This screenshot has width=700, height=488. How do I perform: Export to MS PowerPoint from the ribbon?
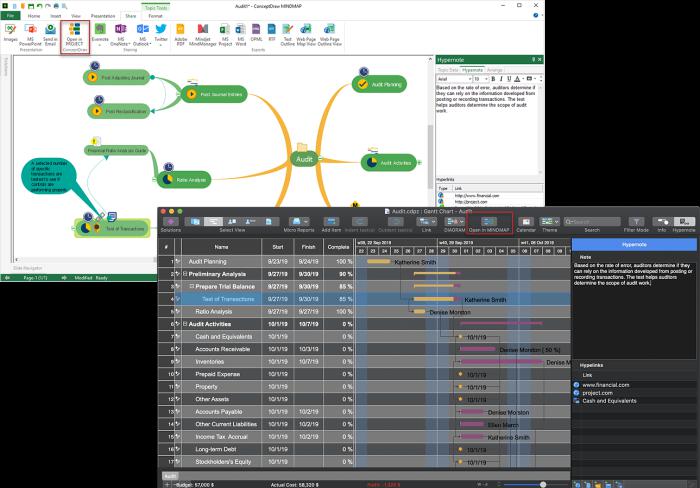(x=30, y=35)
